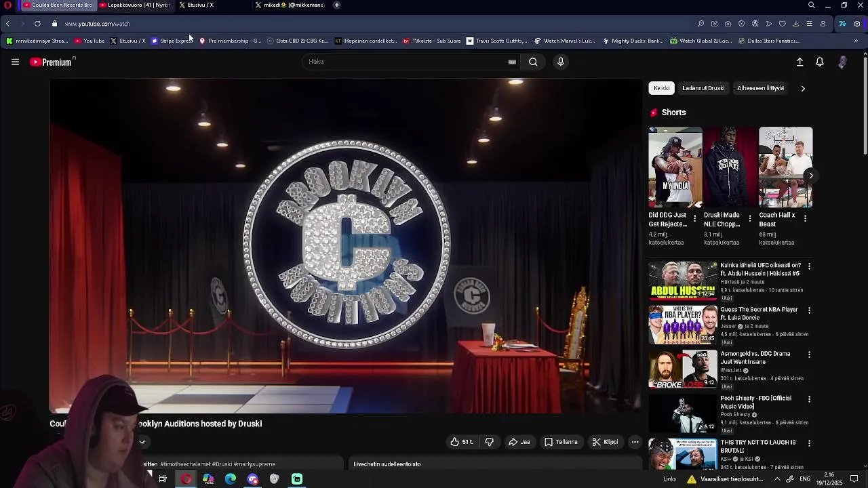
Task: Open options for 'Druski Made NLE' short
Action: [x=749, y=218]
